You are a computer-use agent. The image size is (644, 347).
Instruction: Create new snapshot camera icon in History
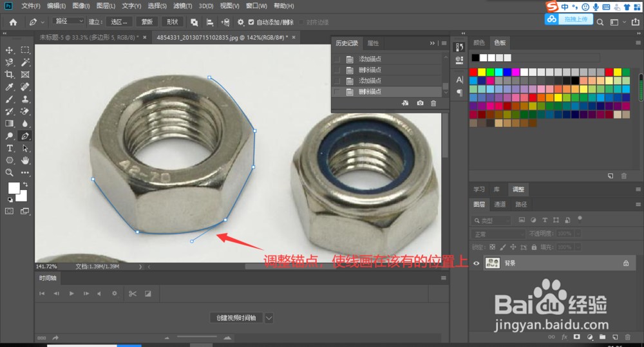pos(420,103)
